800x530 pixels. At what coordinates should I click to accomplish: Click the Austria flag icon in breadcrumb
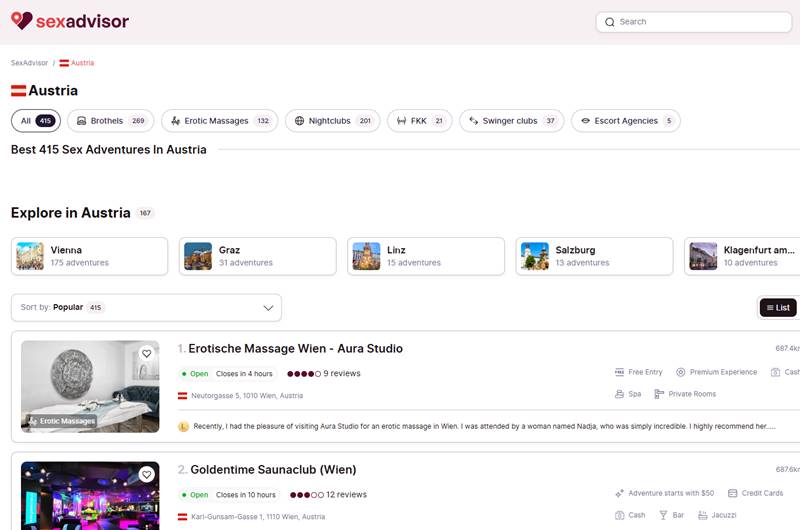[x=64, y=63]
